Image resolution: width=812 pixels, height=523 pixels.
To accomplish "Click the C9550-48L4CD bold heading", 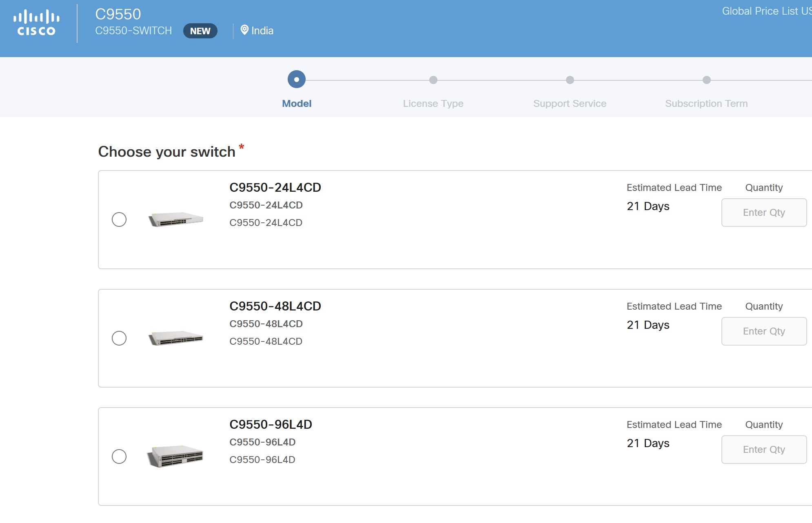I will coord(275,306).
